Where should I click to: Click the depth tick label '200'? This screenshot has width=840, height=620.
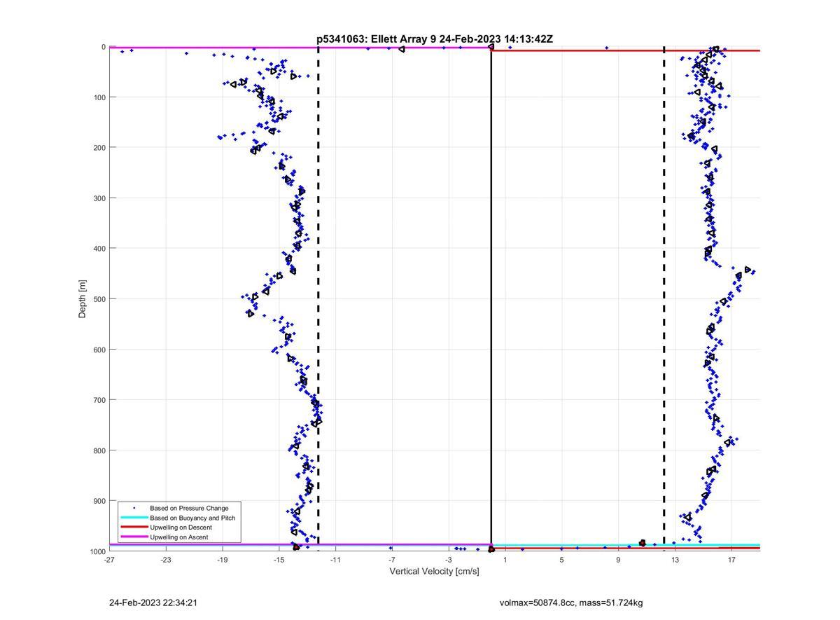(x=99, y=147)
